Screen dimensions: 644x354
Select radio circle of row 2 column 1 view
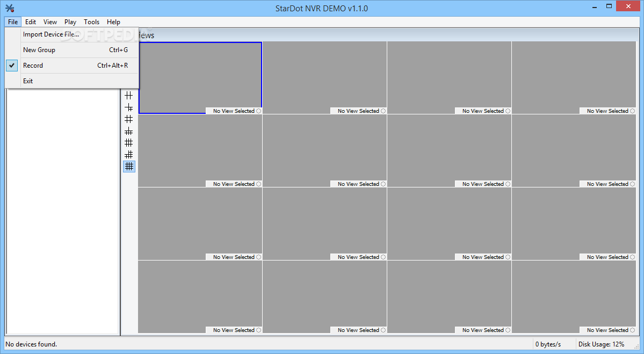point(259,184)
